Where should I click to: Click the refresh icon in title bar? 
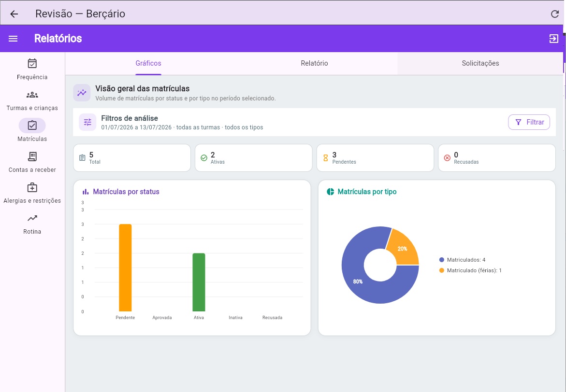pyautogui.click(x=555, y=14)
